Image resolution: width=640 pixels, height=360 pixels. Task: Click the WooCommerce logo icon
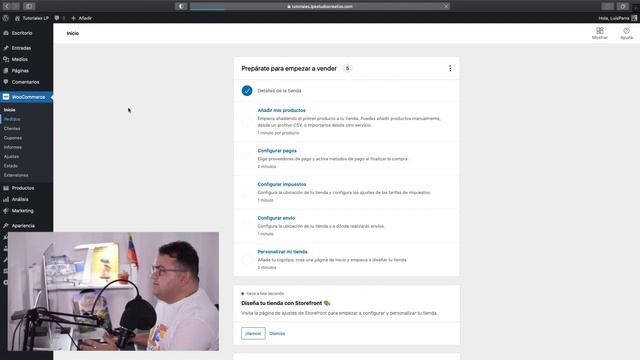[x=6, y=97]
